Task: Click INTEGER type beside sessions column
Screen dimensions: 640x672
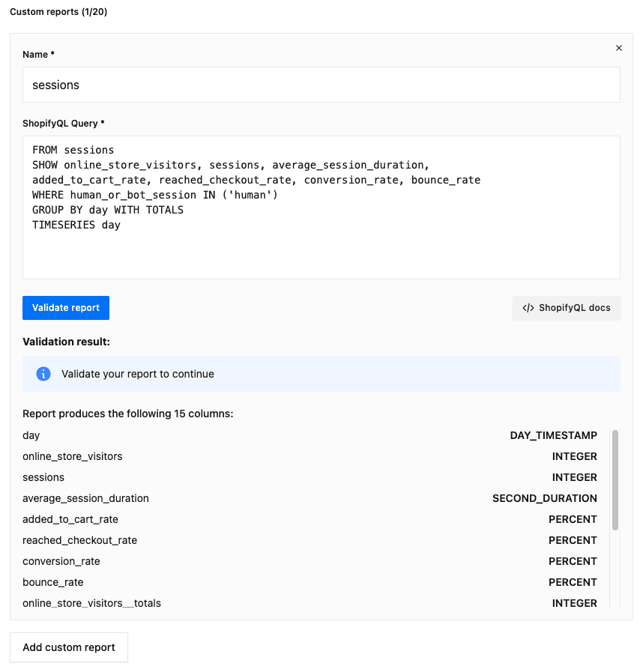Action: coord(574,477)
